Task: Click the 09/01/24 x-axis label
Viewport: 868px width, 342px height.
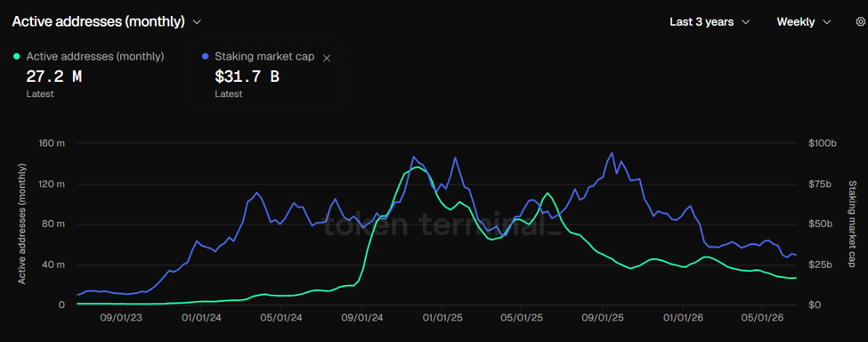Action: point(362,318)
